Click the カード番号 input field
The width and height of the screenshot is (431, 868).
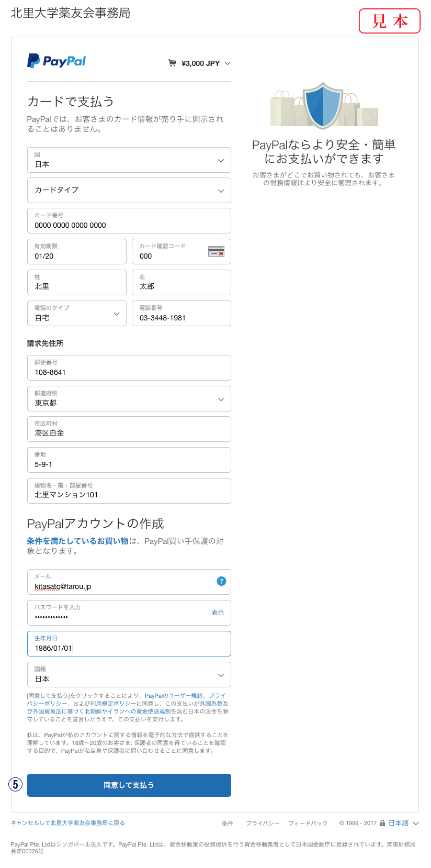(129, 220)
